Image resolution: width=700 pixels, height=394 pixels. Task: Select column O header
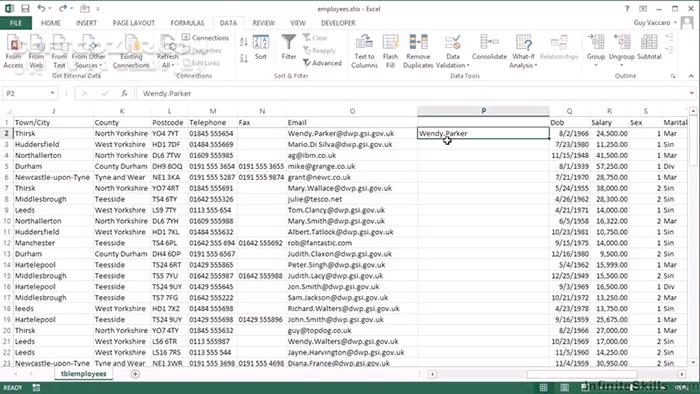352,111
